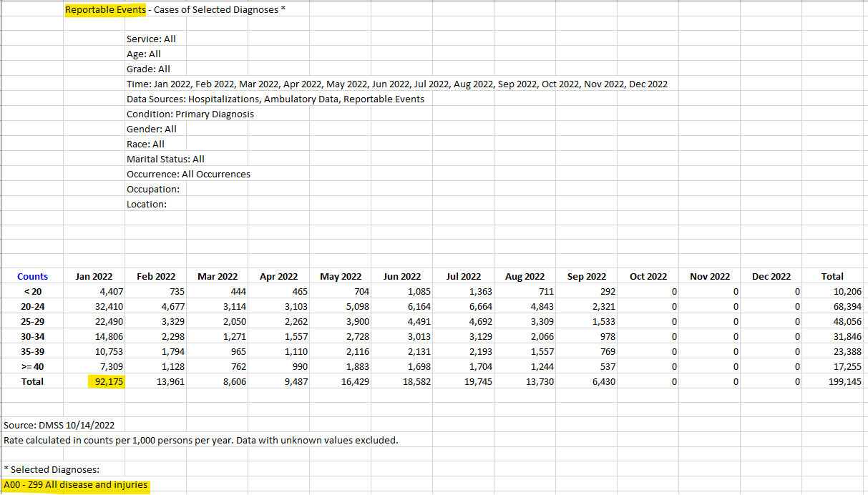This screenshot has width=868, height=495.
Task: Click Marital Status: All cell
Action: 165,159
